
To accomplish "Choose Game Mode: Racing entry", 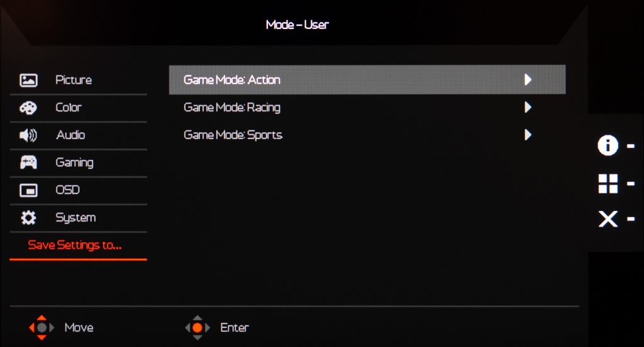I will pyautogui.click(x=367, y=107).
